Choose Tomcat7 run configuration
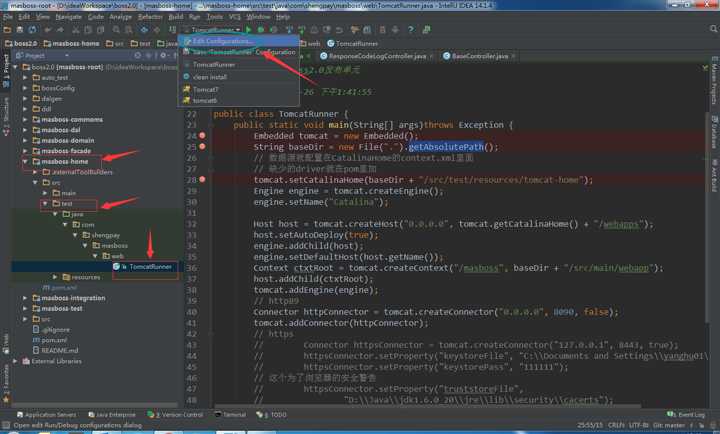Screen dimensions: 720x434 [206, 89]
